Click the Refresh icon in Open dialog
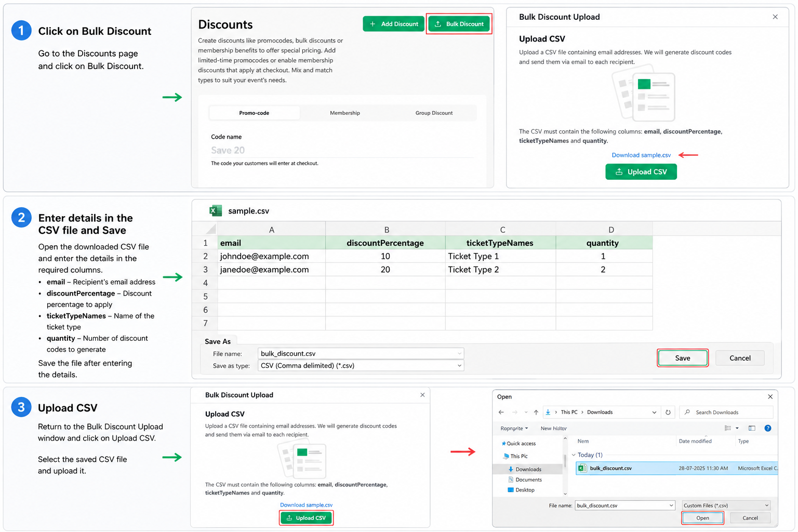The height and width of the screenshot is (532, 798). [x=668, y=412]
